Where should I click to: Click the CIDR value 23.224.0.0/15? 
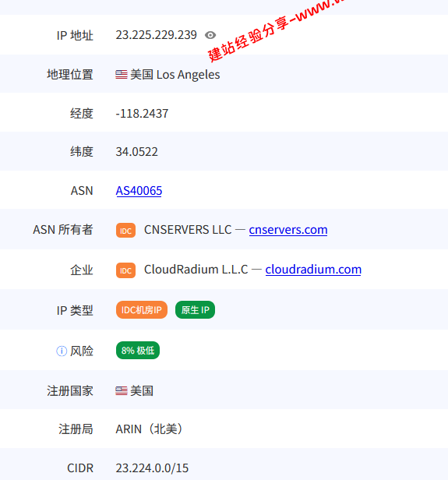[152, 468]
